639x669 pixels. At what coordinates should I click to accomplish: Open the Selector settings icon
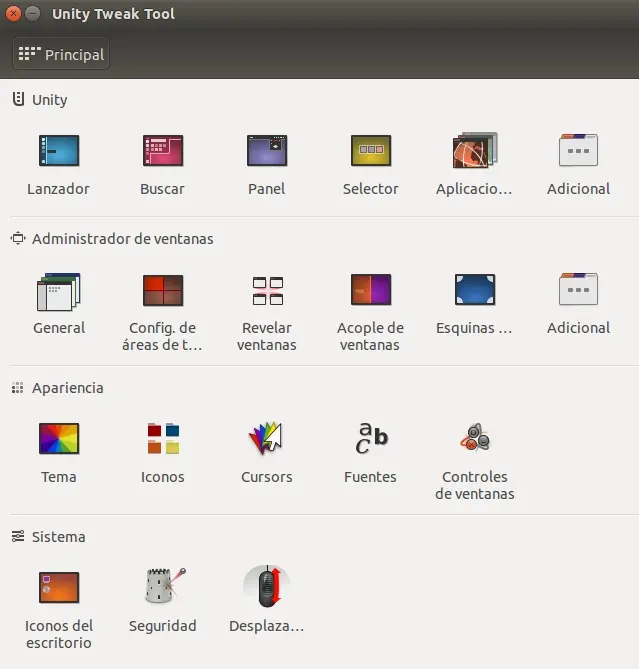[371, 151]
